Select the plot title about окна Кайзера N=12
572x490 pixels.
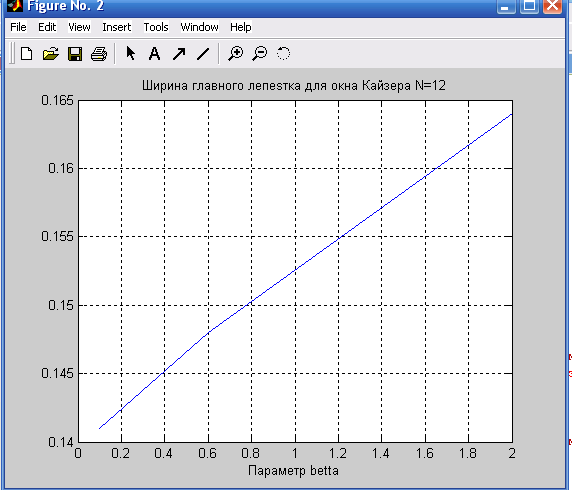(x=294, y=86)
